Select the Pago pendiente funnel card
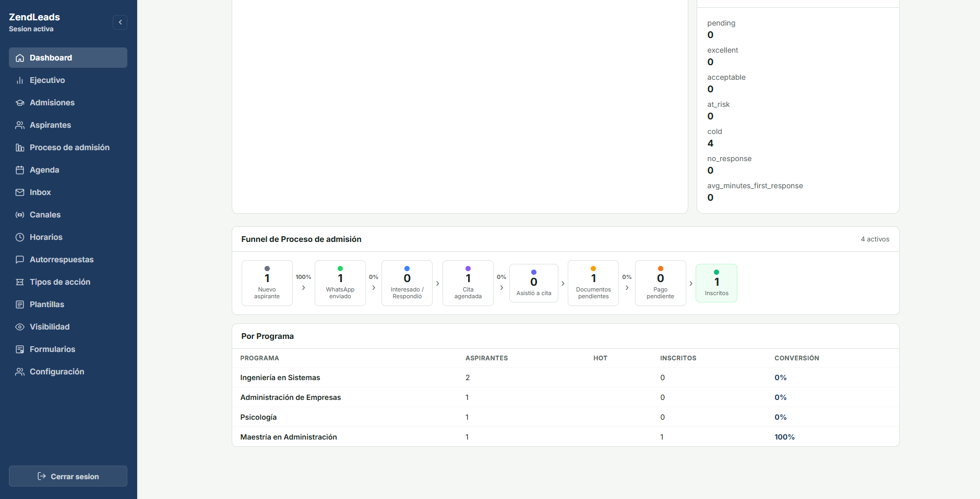Screen dimensions: 980x499 coord(661,283)
